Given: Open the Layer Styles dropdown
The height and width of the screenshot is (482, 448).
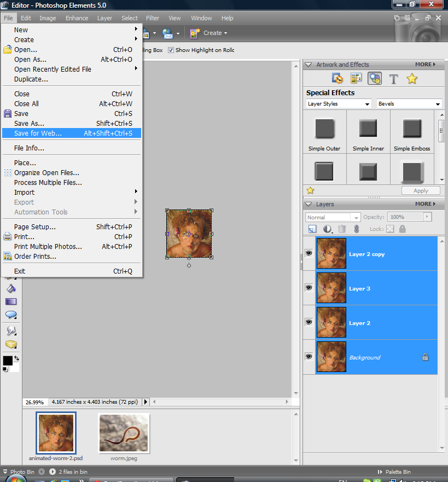Looking at the screenshot, I should pyautogui.click(x=339, y=104).
